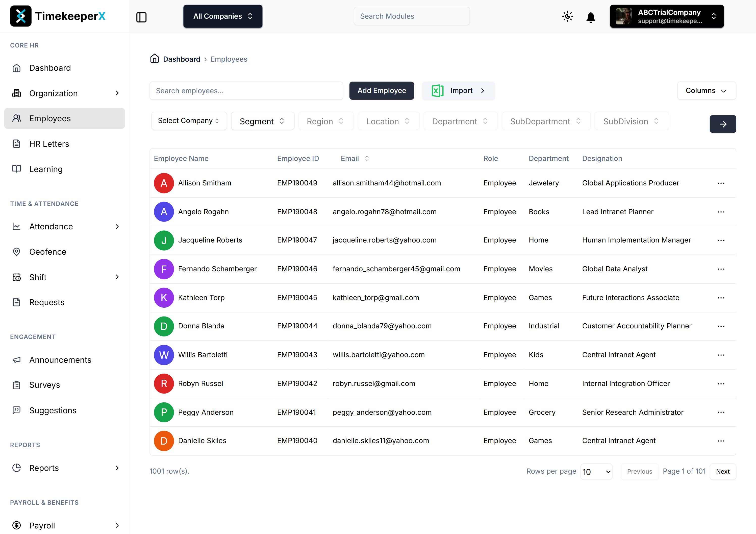Click the Add Employee button

pyautogui.click(x=382, y=91)
